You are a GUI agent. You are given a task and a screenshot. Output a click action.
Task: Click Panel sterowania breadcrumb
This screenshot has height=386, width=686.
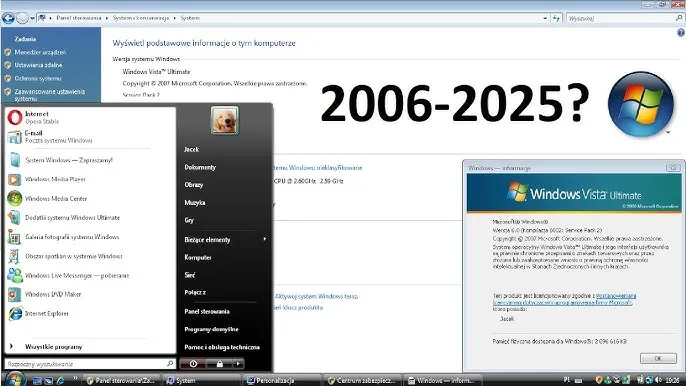(x=79, y=18)
